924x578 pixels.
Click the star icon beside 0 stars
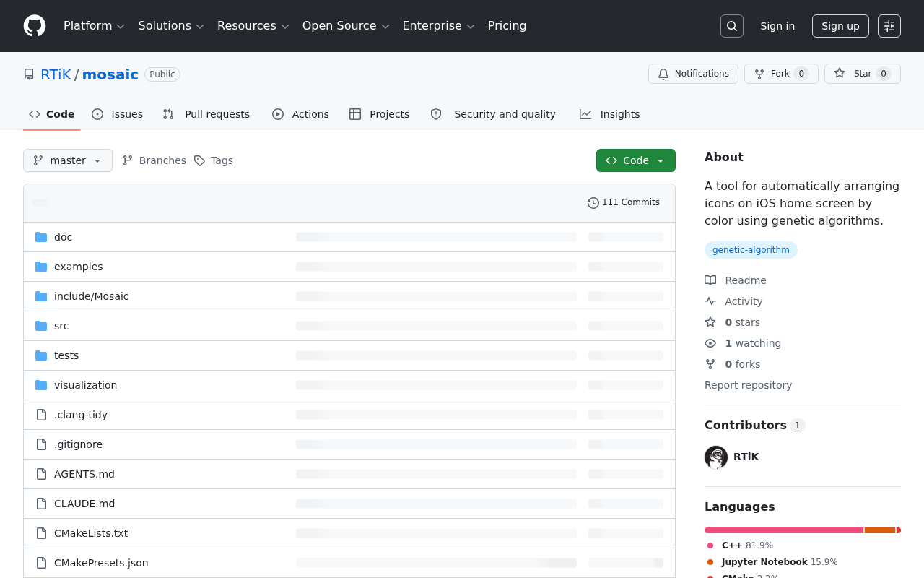pos(710,322)
